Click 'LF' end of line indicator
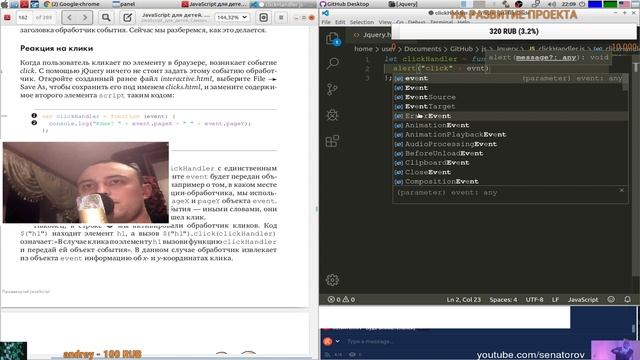The width and height of the screenshot is (640, 360). 556,300
